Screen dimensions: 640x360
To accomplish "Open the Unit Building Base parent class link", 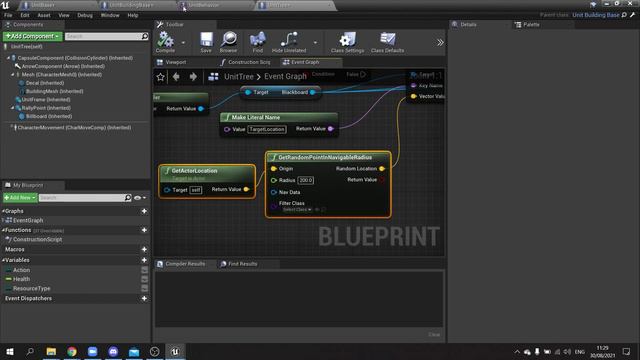I will tap(596, 15).
